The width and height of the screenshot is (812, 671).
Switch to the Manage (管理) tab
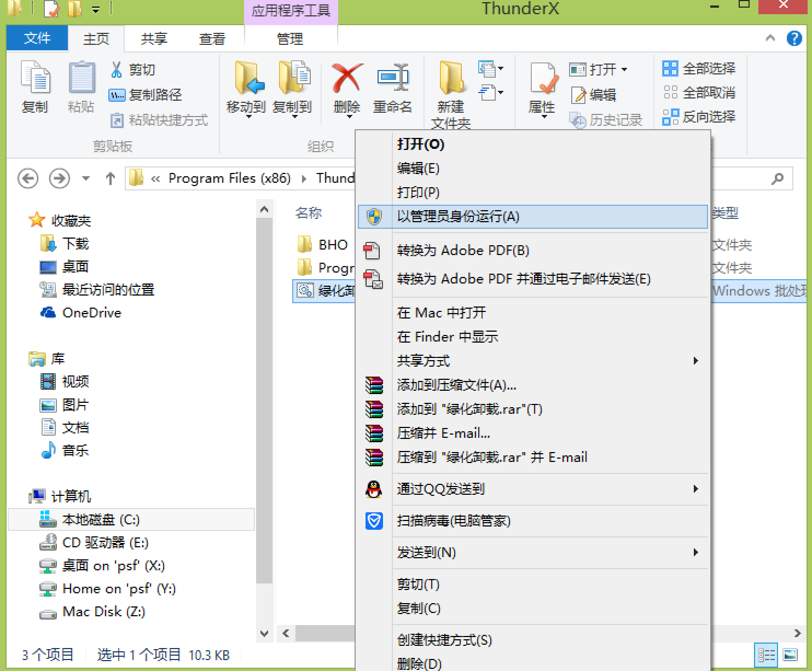pyautogui.click(x=290, y=39)
